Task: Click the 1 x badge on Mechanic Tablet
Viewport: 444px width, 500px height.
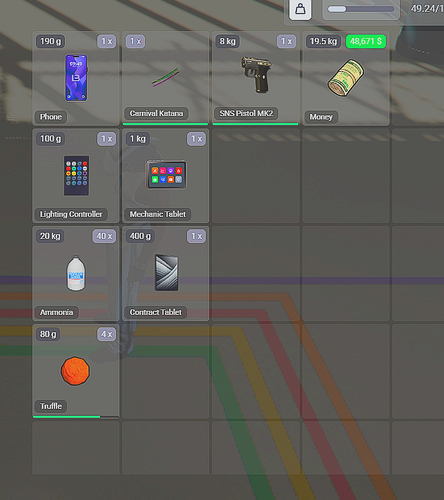Action: (x=197, y=139)
